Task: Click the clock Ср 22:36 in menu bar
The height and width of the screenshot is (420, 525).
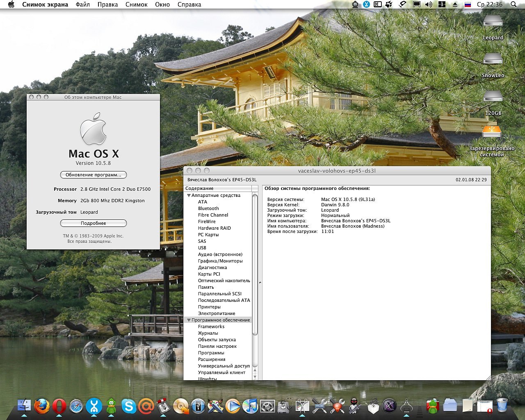Action: (x=489, y=5)
